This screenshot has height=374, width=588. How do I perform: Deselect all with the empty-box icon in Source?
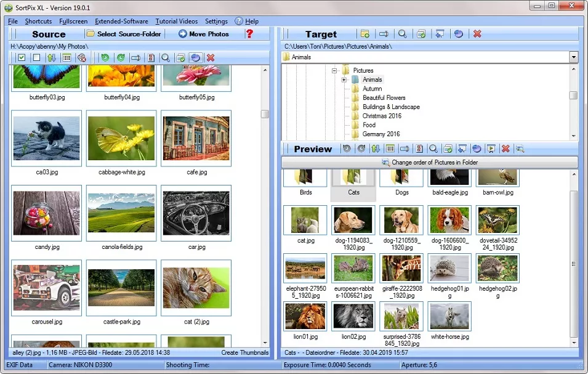click(x=36, y=57)
